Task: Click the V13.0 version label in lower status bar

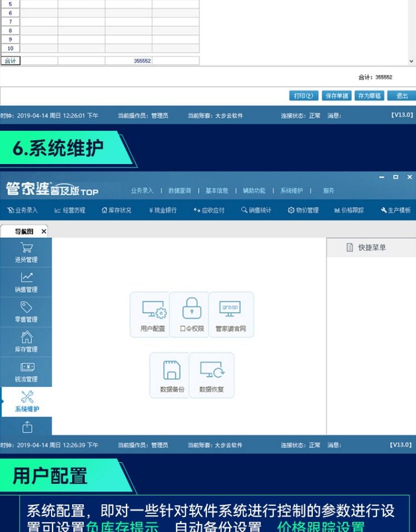Action: coord(400,444)
